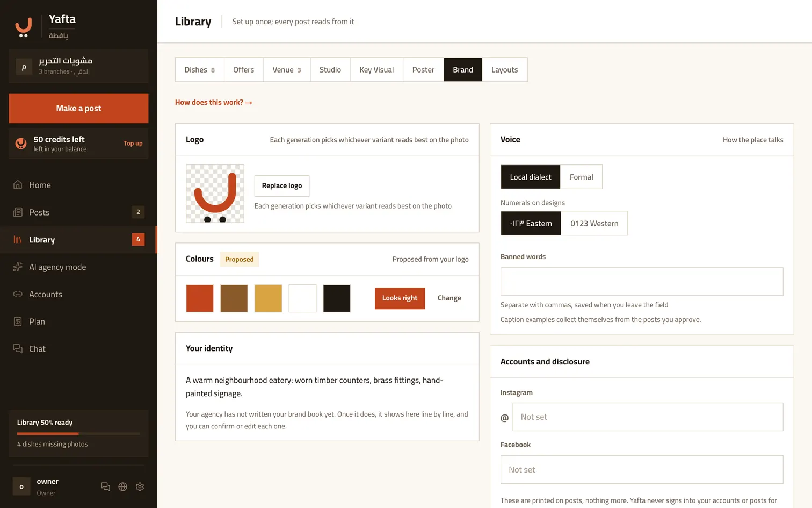Click Make a post button
Screen dimensions: 812x508
click(78, 109)
